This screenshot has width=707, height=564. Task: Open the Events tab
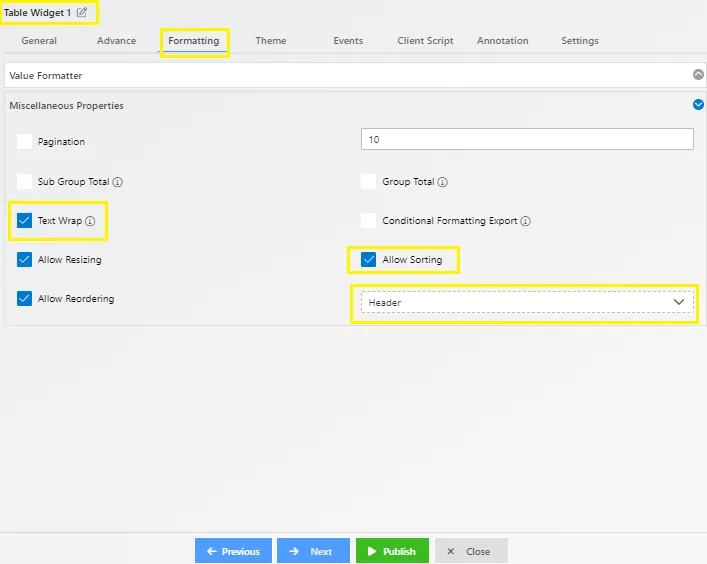coord(348,41)
